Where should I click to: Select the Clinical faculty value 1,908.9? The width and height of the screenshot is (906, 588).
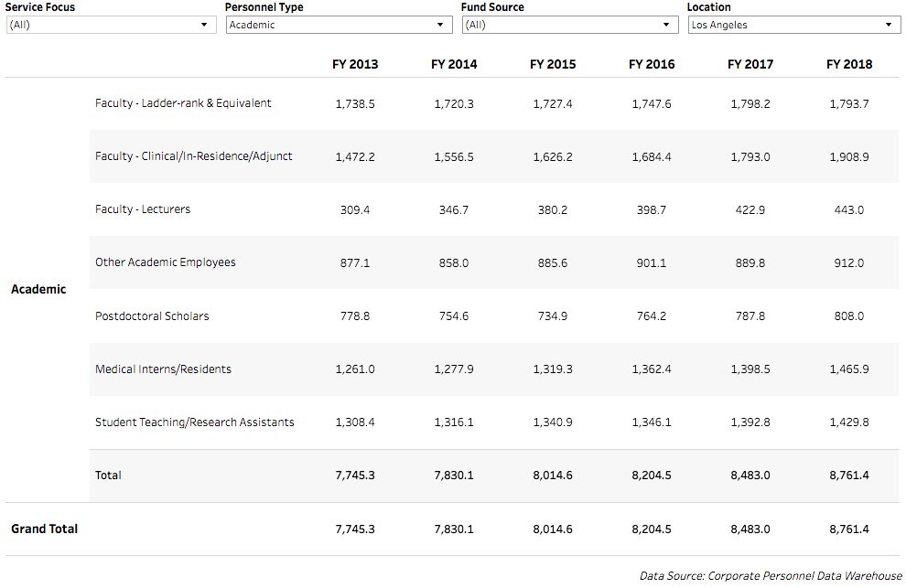848,157
